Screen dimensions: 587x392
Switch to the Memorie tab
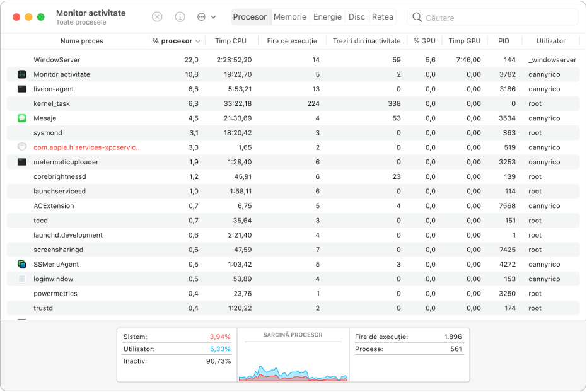tap(290, 17)
